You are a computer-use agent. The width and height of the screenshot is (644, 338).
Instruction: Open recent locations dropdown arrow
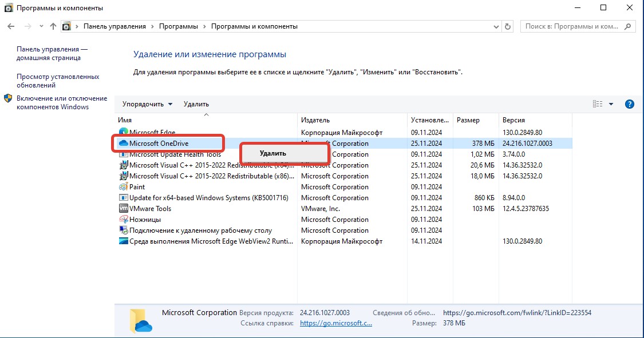point(41,26)
